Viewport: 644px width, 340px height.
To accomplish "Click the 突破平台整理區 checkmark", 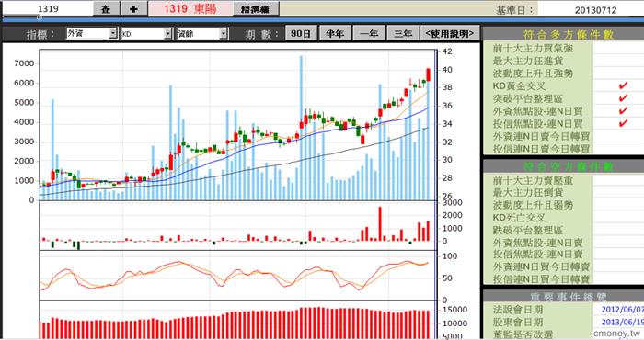I will click(623, 98).
